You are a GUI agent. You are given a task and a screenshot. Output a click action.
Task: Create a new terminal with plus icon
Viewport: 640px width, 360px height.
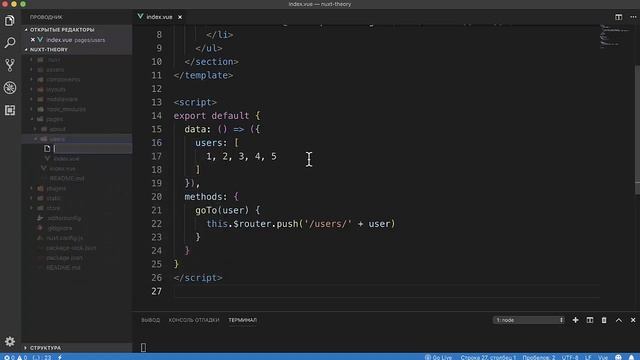point(576,320)
